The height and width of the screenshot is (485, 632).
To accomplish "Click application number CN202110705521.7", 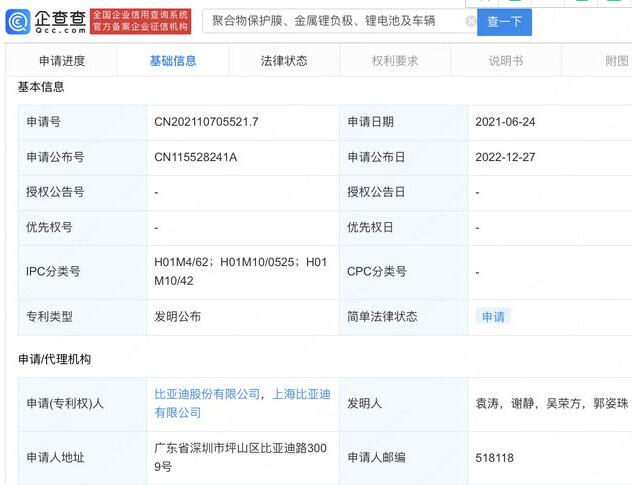I will 206,122.
